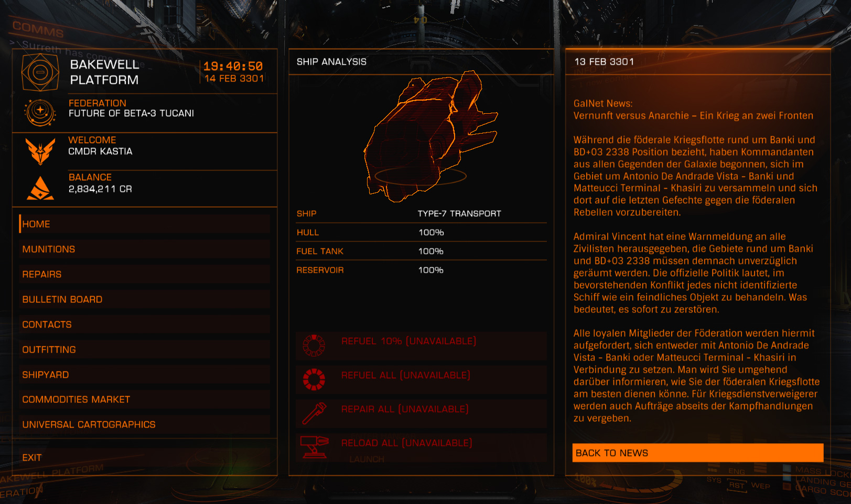This screenshot has width=851, height=504.
Task: Click the Comms panel label in background
Action: pos(38,29)
